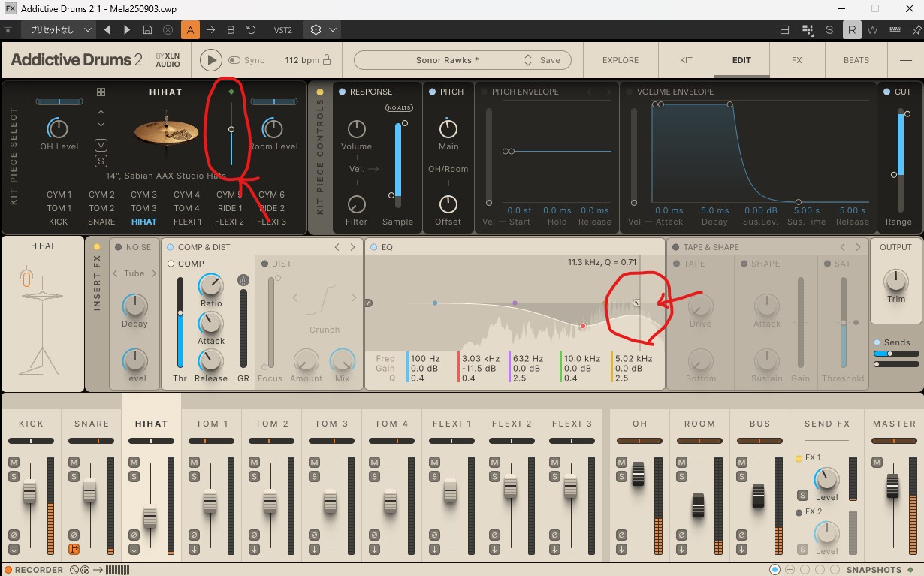Screen dimensions: 924x576
Task: Open the kit piece grid view icon
Action: [101, 92]
